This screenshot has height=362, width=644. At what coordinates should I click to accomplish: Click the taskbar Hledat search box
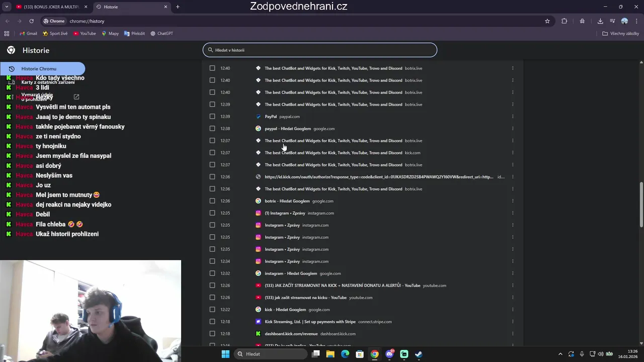271,354
